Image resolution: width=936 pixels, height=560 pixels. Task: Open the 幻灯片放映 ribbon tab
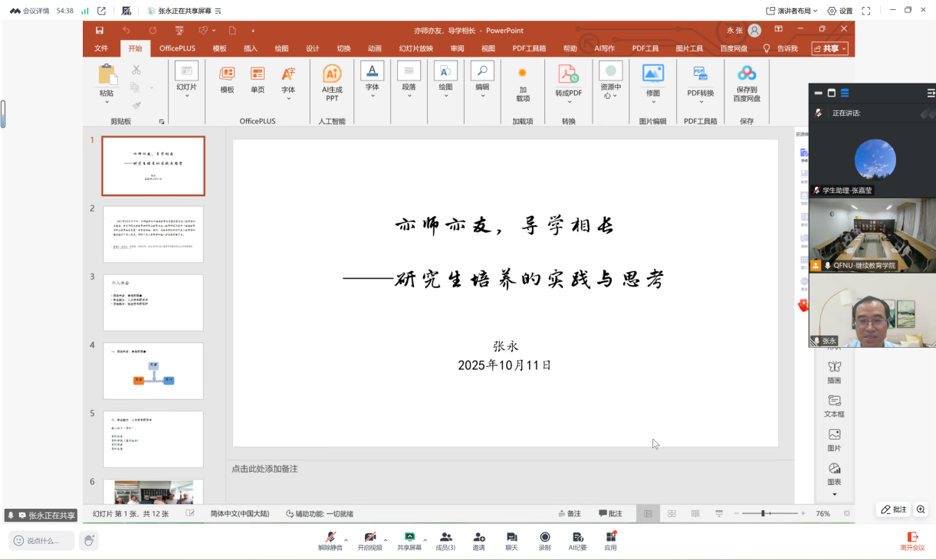(x=415, y=48)
